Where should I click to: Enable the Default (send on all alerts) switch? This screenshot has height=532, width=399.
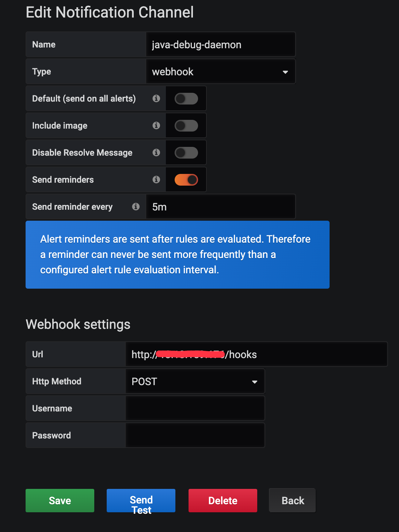point(186,99)
